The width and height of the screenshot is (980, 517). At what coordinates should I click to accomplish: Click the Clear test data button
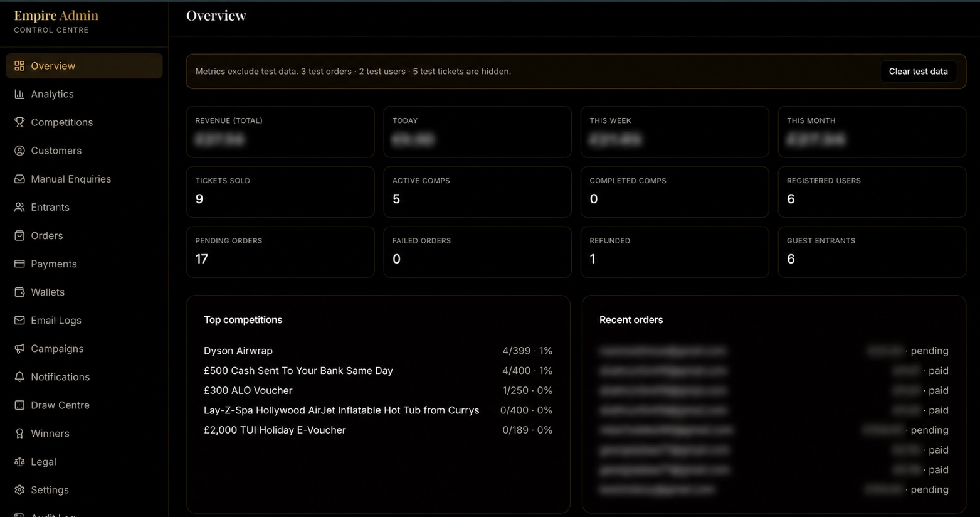(x=918, y=72)
